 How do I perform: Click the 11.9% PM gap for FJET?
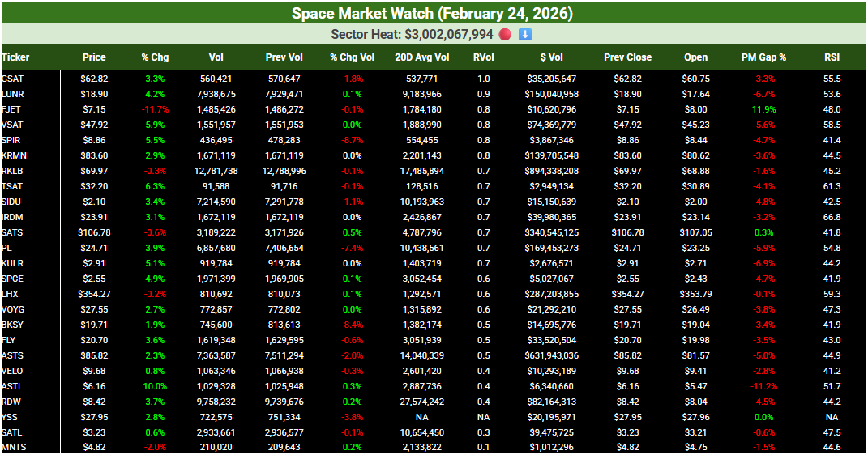pyautogui.click(x=763, y=109)
